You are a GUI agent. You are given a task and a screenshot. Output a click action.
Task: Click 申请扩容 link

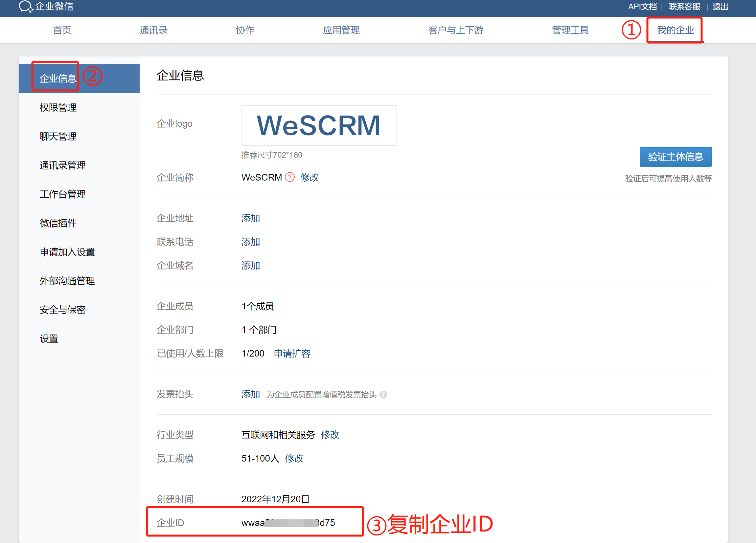(x=292, y=354)
